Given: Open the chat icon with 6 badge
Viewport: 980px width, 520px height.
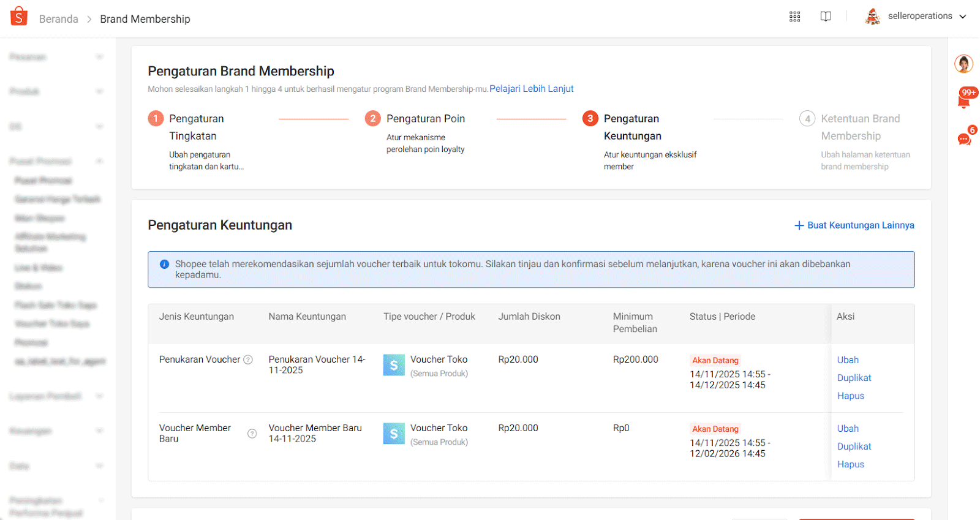Looking at the screenshot, I should tap(965, 138).
